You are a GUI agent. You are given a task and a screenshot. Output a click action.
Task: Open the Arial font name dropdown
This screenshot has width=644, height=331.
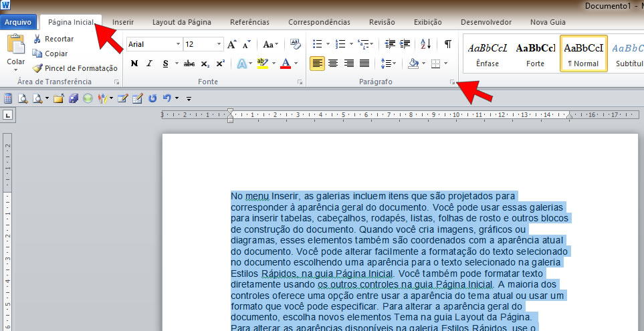[x=179, y=44]
